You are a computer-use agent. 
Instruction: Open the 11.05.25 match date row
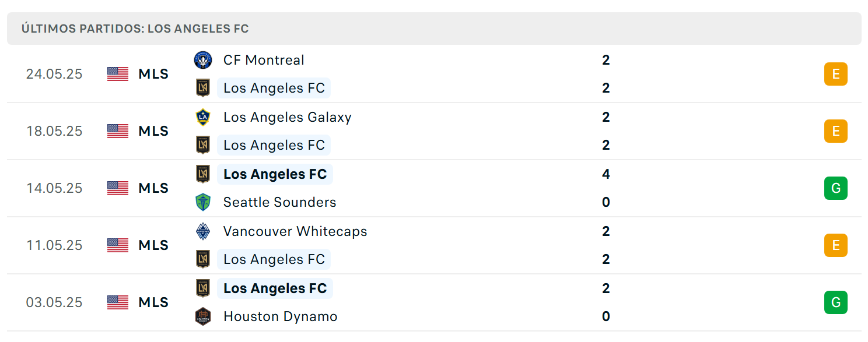click(434, 245)
